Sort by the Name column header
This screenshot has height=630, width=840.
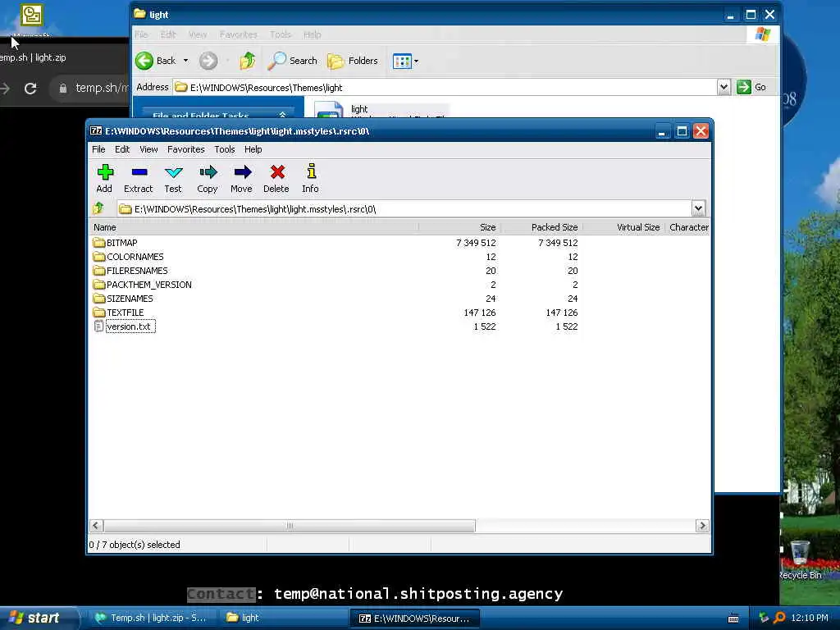pos(253,227)
